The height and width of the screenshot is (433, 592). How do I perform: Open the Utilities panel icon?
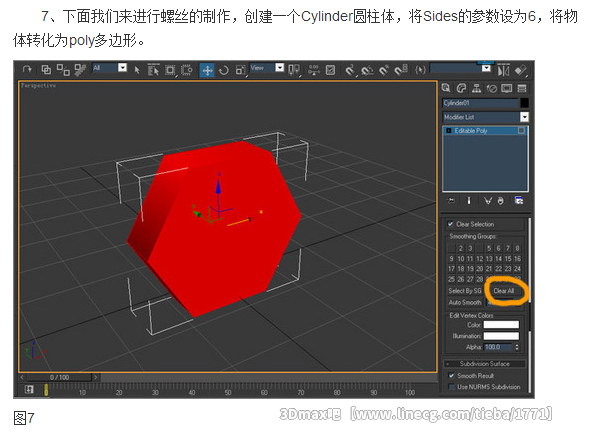pyautogui.click(x=522, y=88)
